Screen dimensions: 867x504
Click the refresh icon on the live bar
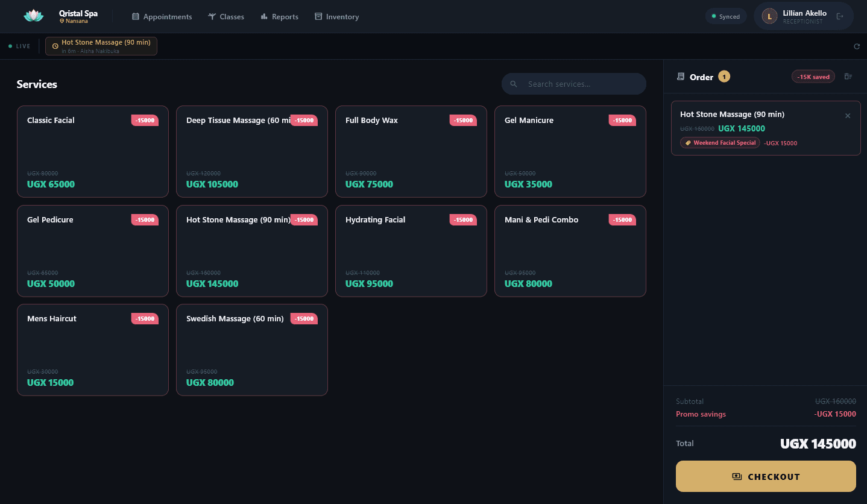tap(857, 46)
